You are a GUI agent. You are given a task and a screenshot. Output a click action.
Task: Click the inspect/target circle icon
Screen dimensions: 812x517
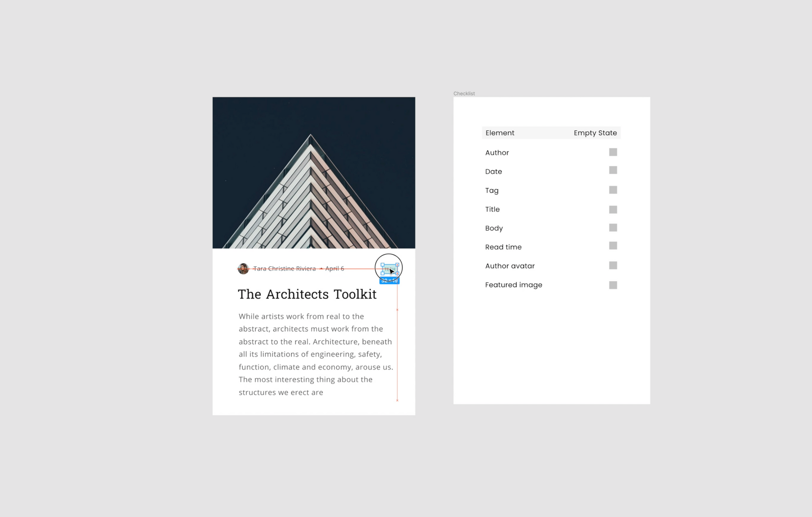point(388,267)
